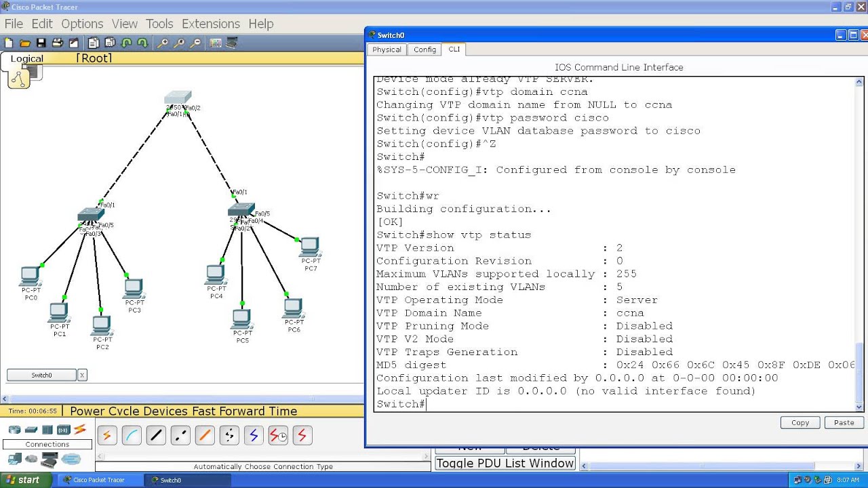Click the Logical workspace navigation icon
Viewport: 868px width, 488px height.
click(x=18, y=79)
